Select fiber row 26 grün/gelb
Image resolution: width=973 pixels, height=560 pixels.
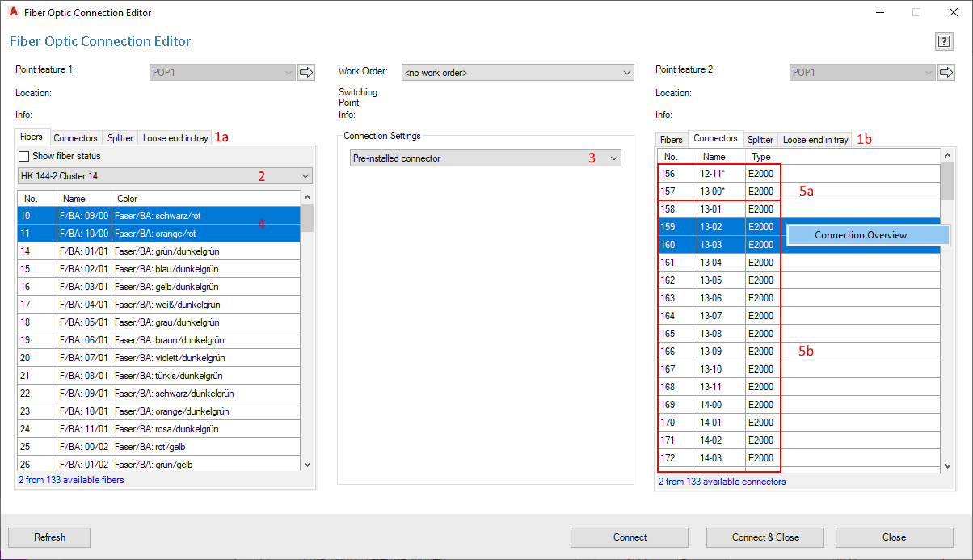point(159,464)
